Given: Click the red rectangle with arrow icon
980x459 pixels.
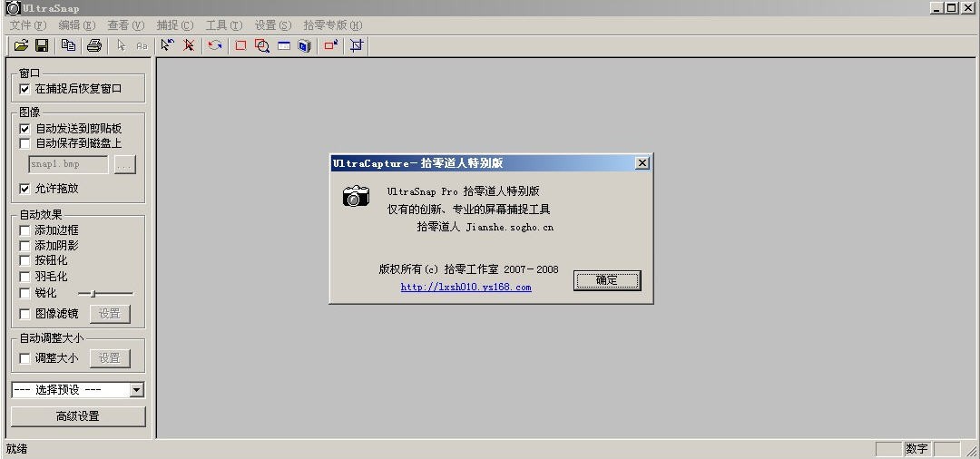Looking at the screenshot, I should click(x=330, y=45).
